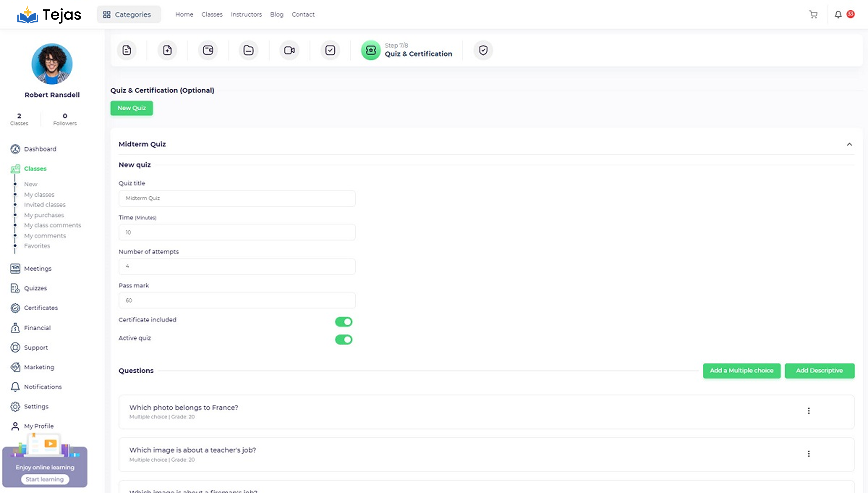This screenshot has height=493, width=868.
Task: Open the Categories dropdown
Action: [x=129, y=14]
